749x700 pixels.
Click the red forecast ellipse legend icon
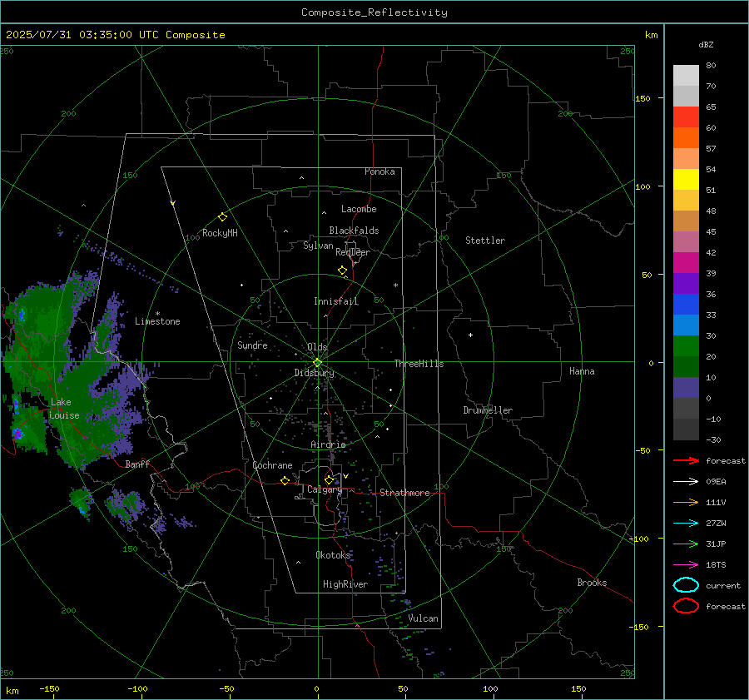pyautogui.click(x=686, y=606)
